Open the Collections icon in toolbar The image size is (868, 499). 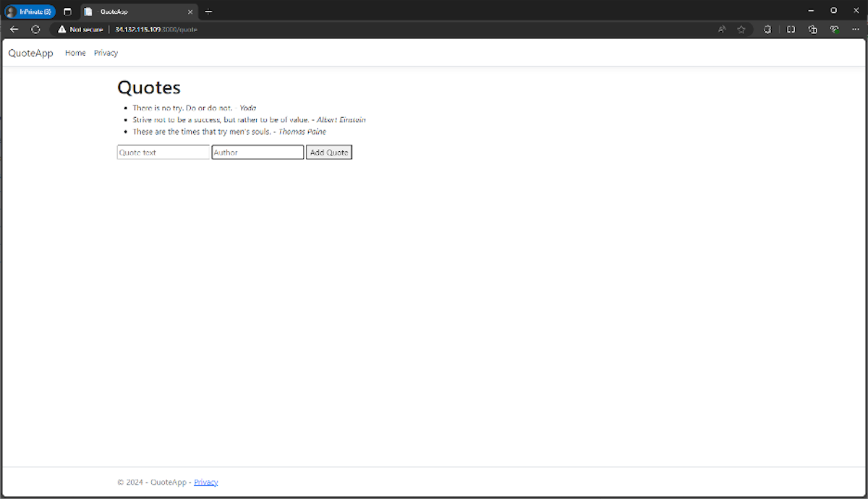812,30
